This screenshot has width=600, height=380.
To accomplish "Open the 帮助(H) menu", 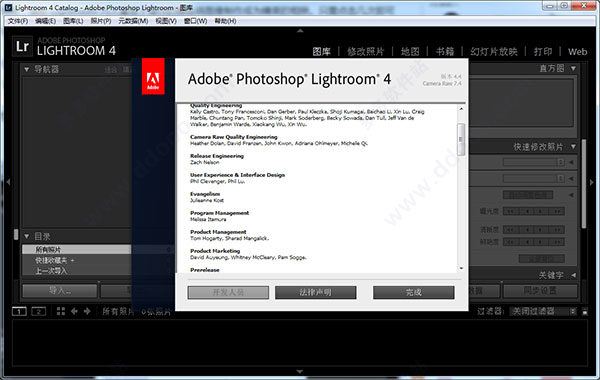I will click(225, 21).
